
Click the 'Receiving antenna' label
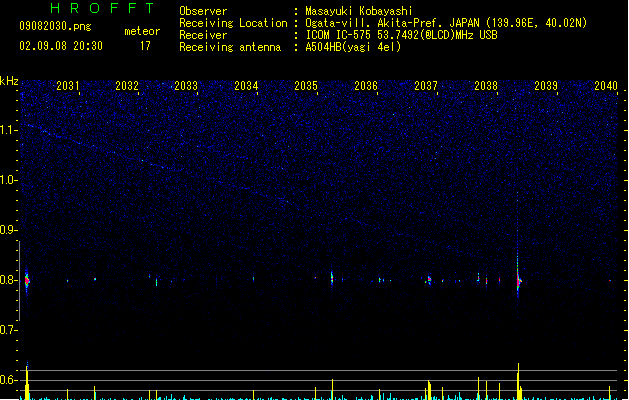coord(230,47)
